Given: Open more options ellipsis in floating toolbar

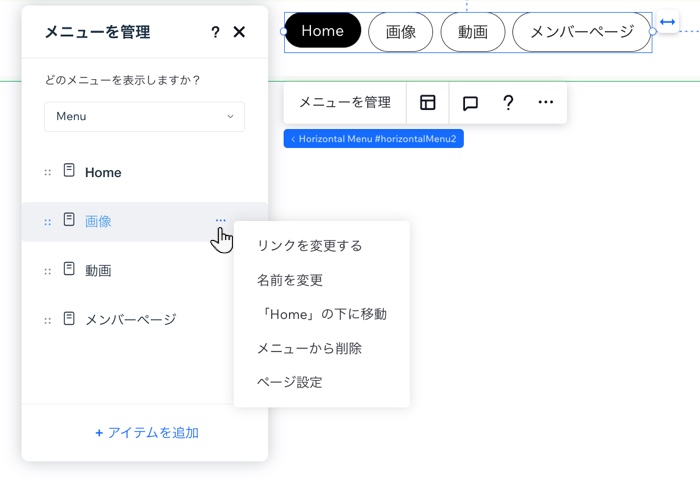Looking at the screenshot, I should pyautogui.click(x=545, y=103).
